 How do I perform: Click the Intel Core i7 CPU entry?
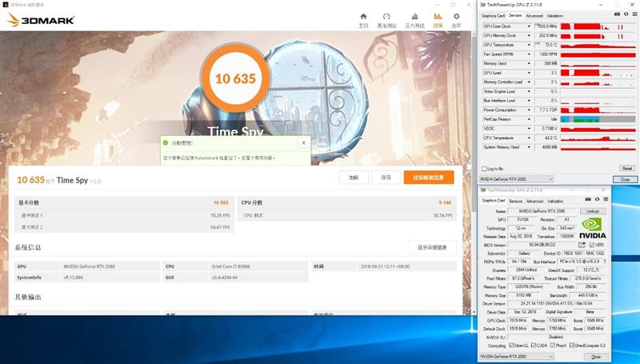tap(231, 266)
